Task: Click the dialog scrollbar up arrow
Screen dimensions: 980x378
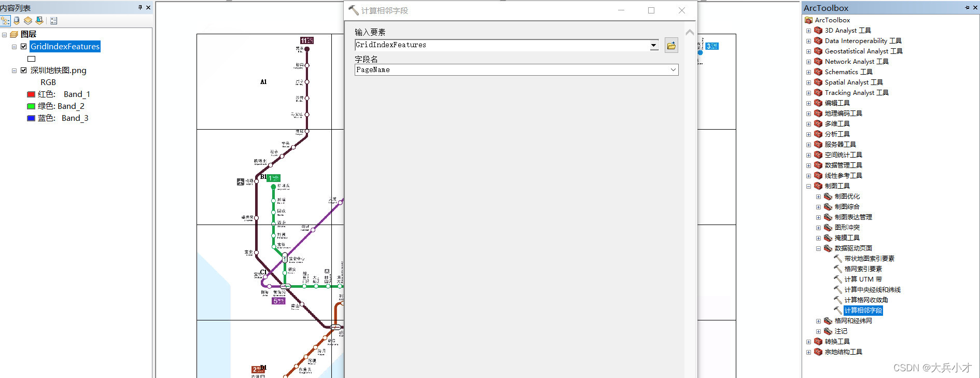Action: click(690, 33)
